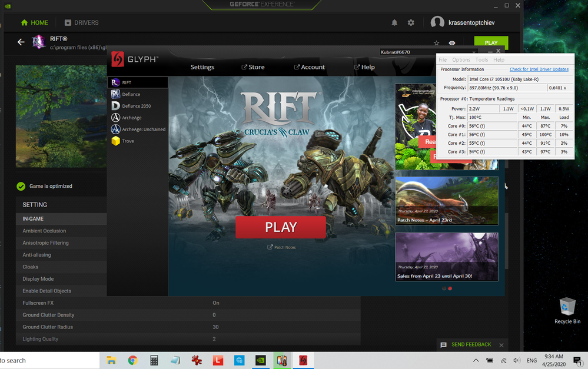Select the Cloaks setting row
Image resolution: width=588 pixels, height=369 pixels.
pos(61,267)
